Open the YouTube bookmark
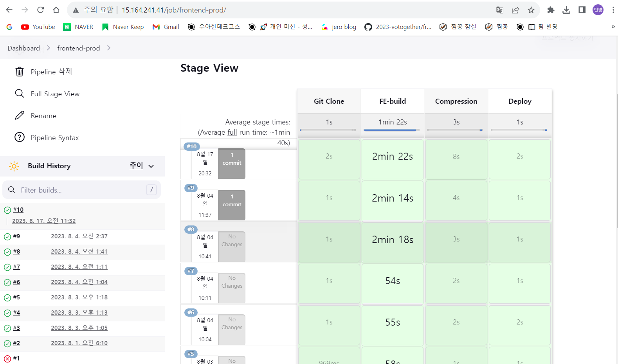The image size is (618, 364). pyautogui.click(x=38, y=27)
